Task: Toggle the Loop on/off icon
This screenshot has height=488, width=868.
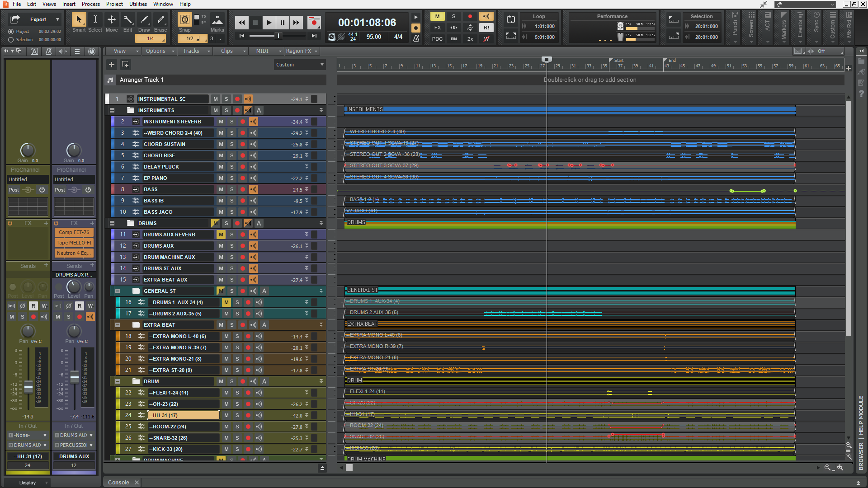Action: 511,19
